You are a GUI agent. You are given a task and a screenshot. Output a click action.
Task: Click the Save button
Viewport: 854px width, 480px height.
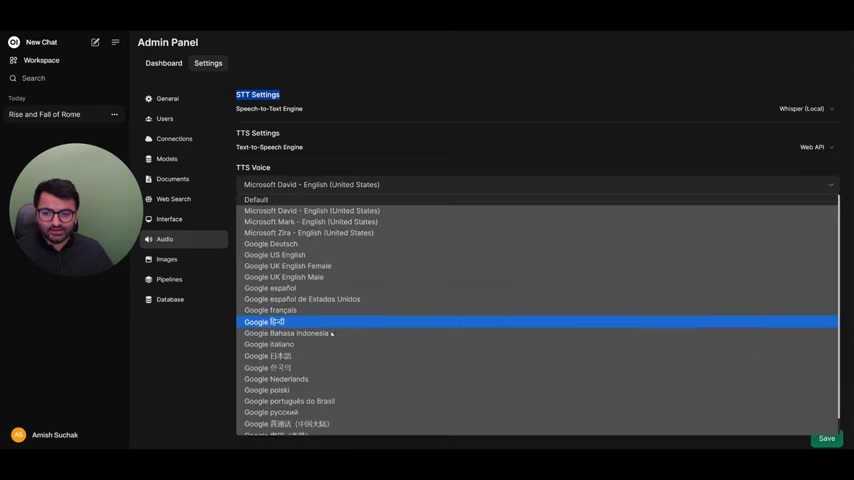tap(826, 439)
